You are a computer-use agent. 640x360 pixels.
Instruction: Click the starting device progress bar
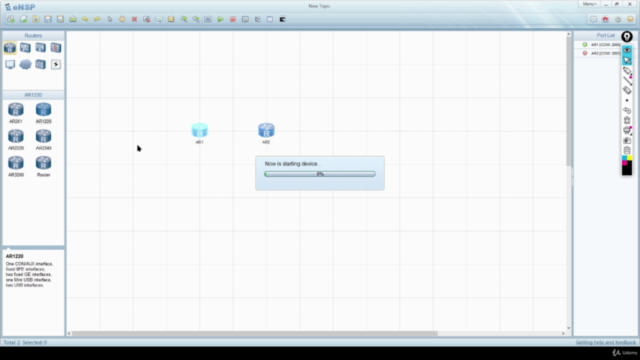pyautogui.click(x=320, y=174)
